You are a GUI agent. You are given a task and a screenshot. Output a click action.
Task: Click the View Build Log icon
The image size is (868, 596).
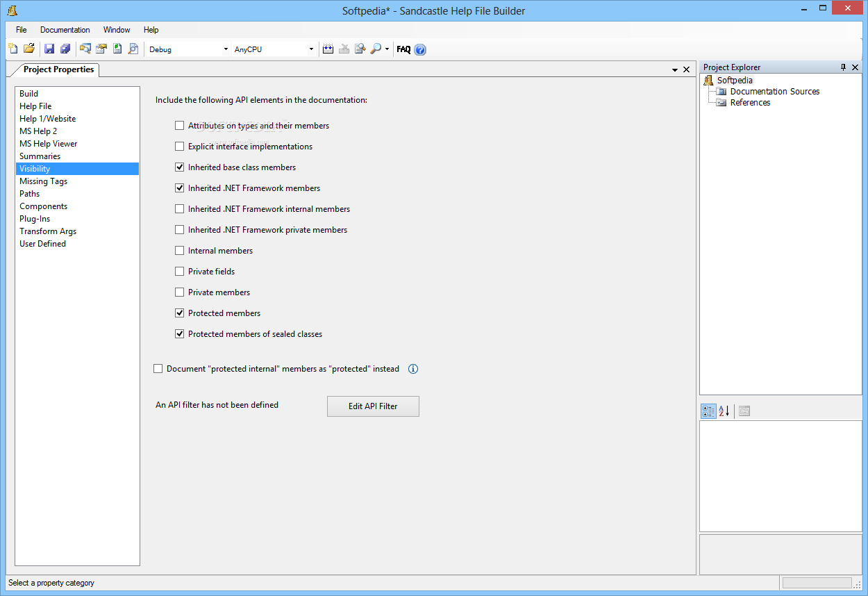360,49
